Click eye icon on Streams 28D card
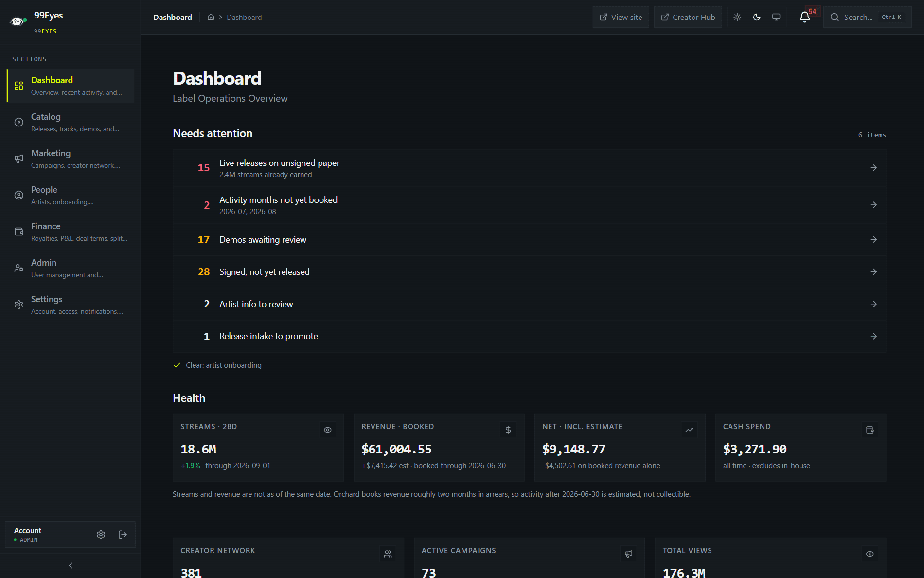 tap(327, 430)
